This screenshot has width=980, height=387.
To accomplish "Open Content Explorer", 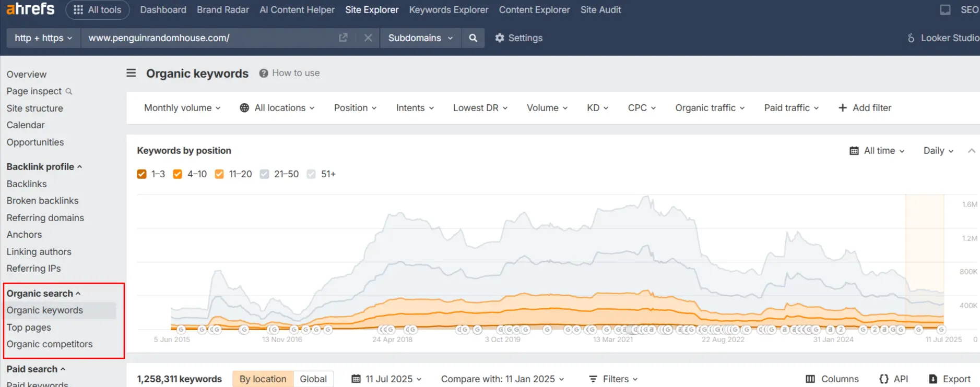I will 534,10.
